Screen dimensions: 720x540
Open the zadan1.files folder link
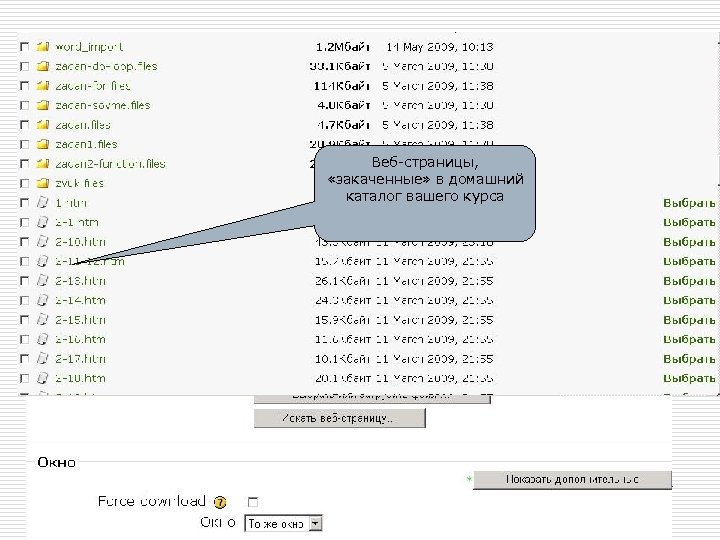tap(86, 144)
